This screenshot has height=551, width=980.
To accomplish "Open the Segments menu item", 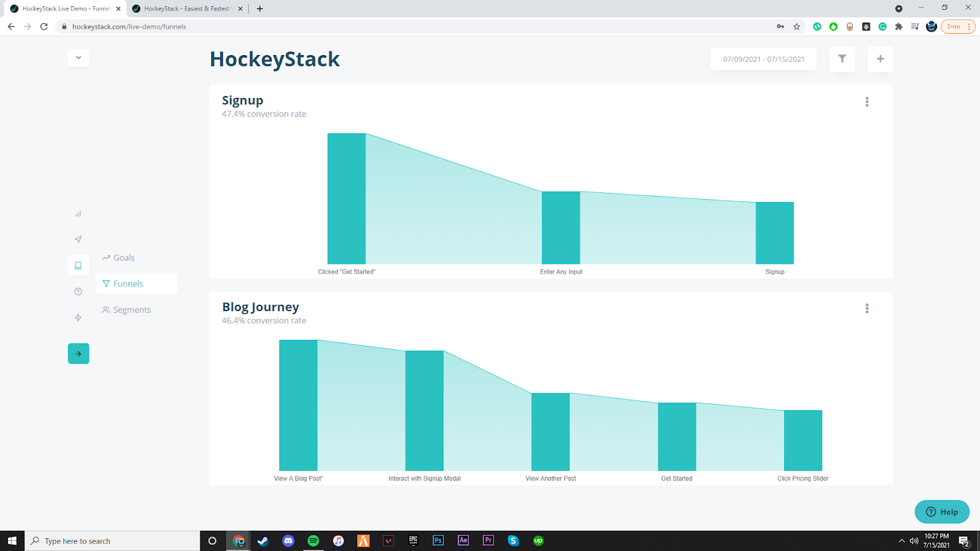I will [126, 310].
